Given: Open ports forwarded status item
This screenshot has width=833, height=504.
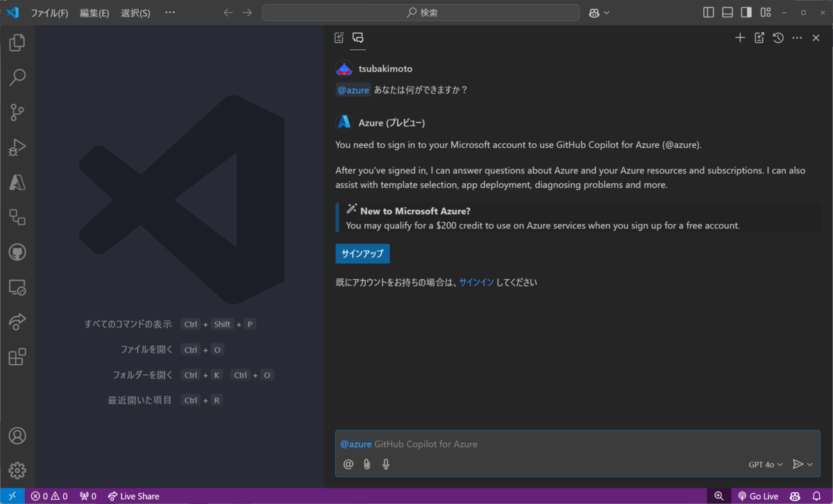Looking at the screenshot, I should pyautogui.click(x=88, y=496).
